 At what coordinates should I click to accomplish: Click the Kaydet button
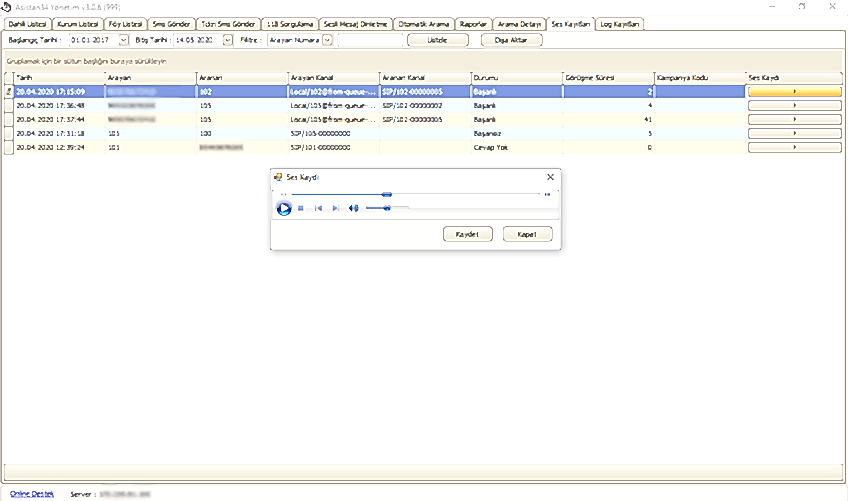466,233
